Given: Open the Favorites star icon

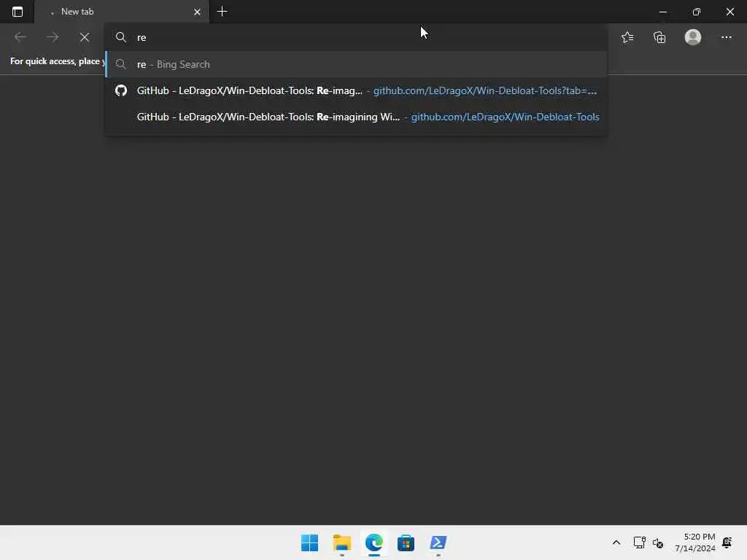Looking at the screenshot, I should pos(627,37).
